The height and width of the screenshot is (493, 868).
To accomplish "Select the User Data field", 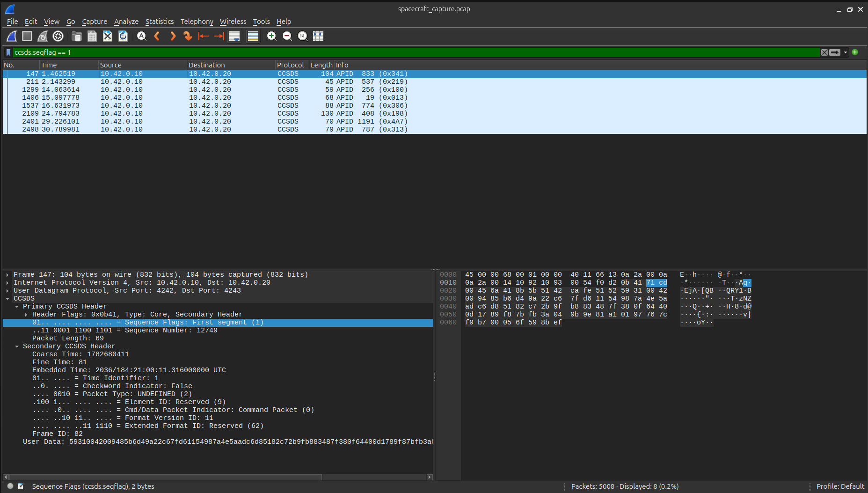I will [x=218, y=442].
